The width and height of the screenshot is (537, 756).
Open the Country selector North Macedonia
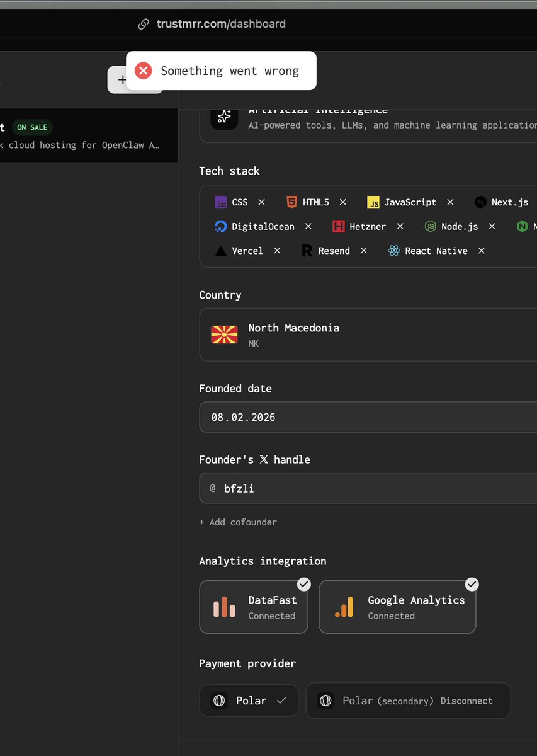(x=368, y=335)
